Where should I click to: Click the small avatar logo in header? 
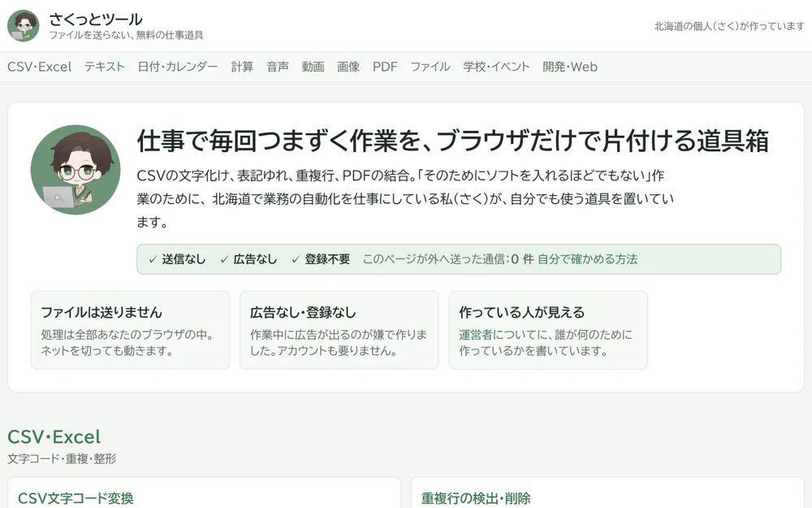click(x=24, y=26)
